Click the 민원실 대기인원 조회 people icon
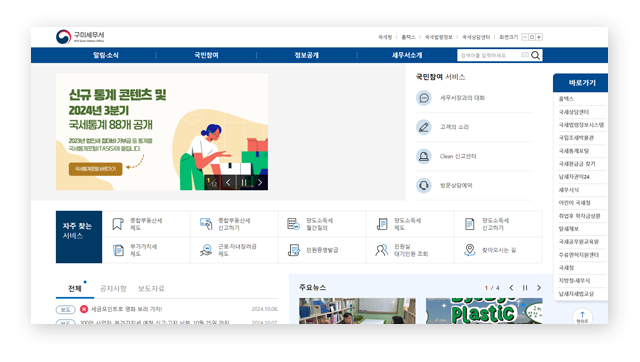The height and width of the screenshot is (362, 640). coord(382,250)
